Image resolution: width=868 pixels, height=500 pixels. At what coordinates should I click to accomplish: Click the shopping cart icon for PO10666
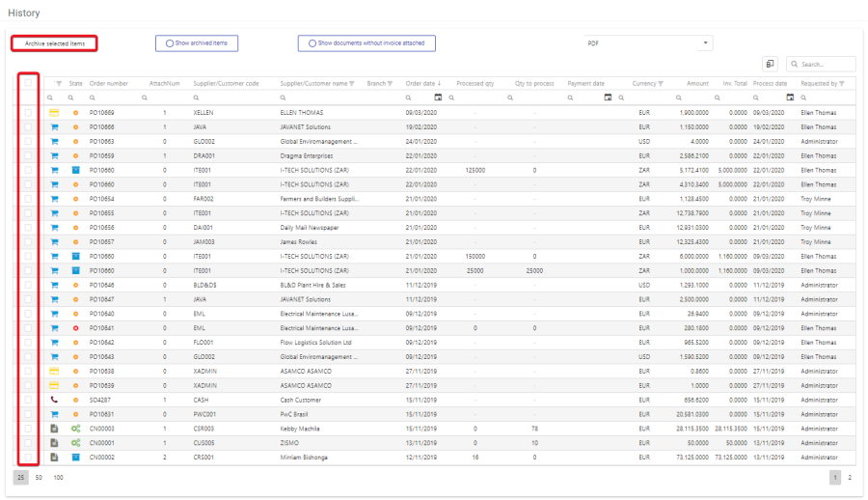tap(54, 126)
